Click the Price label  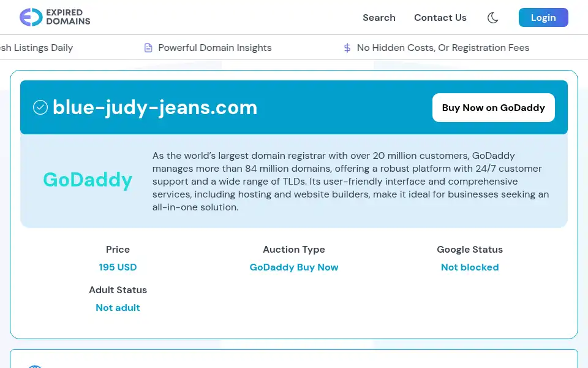pyautogui.click(x=118, y=250)
